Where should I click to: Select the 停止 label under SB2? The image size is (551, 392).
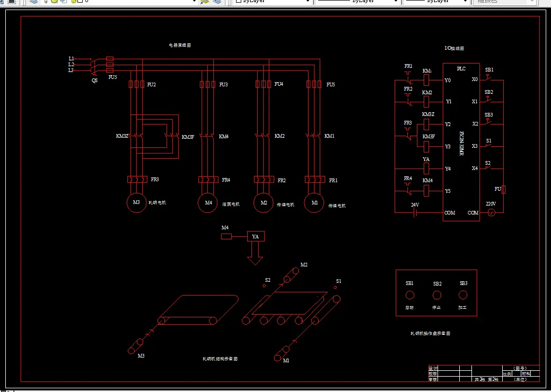436,307
